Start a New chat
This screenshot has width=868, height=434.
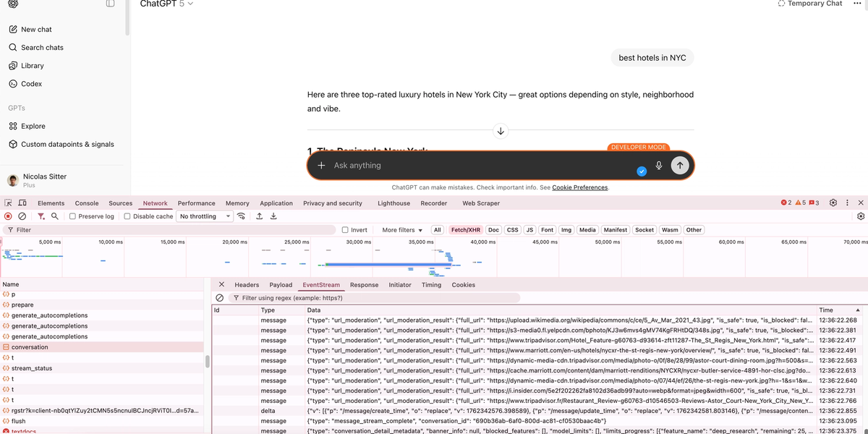[33, 29]
